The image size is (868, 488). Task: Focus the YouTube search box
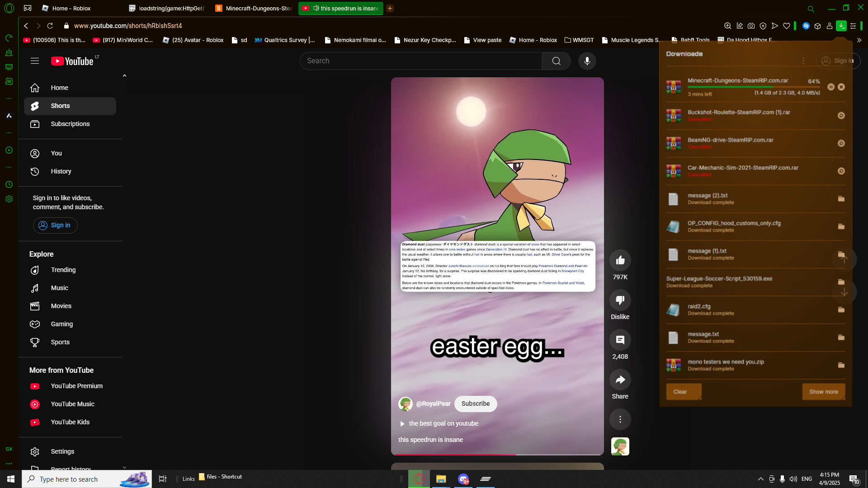(x=421, y=61)
